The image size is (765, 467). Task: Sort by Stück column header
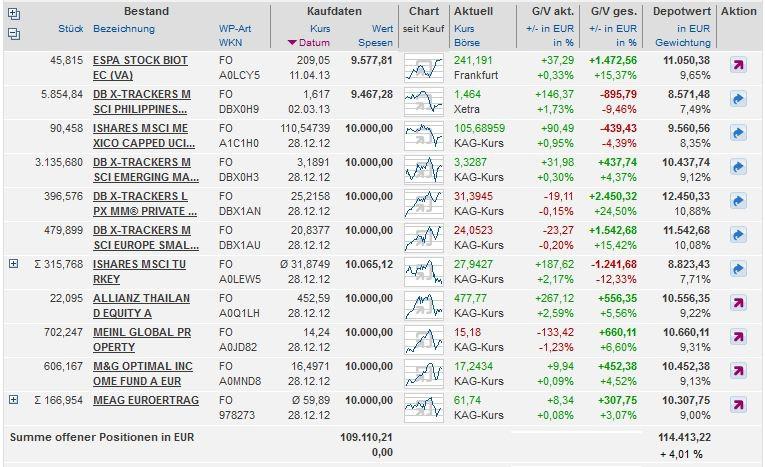[71, 28]
